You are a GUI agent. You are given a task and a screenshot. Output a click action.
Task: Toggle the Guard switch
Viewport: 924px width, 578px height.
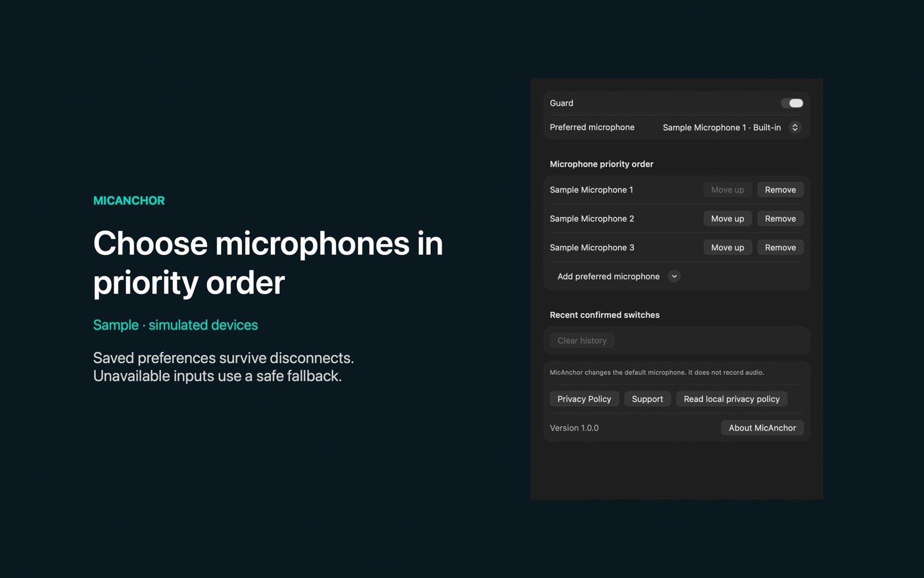[x=792, y=103]
